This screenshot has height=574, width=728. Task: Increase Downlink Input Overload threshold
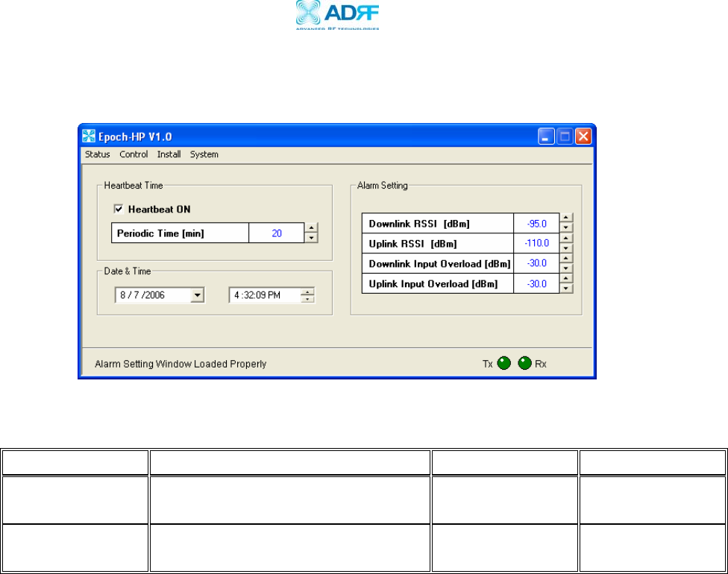[x=566, y=258]
